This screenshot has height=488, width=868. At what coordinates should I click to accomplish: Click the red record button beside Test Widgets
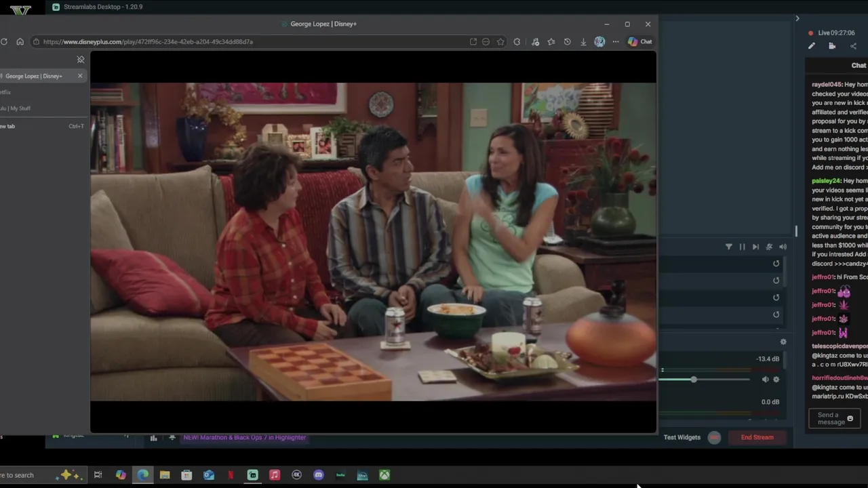pyautogui.click(x=714, y=437)
